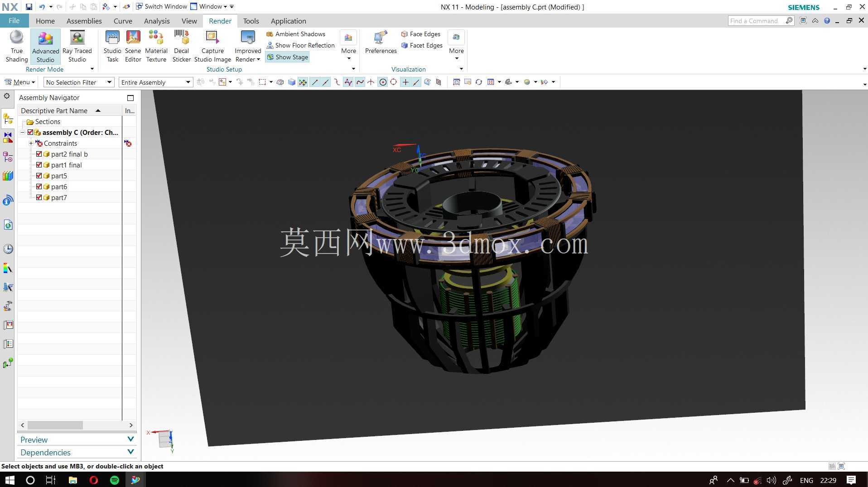The height and width of the screenshot is (487, 868).
Task: Click the Menu button
Action: point(19,82)
